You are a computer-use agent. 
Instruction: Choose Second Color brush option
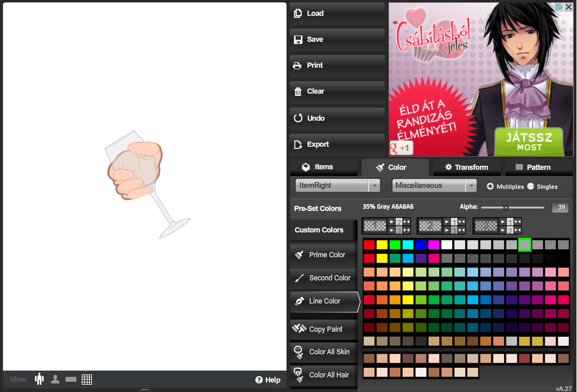(323, 278)
